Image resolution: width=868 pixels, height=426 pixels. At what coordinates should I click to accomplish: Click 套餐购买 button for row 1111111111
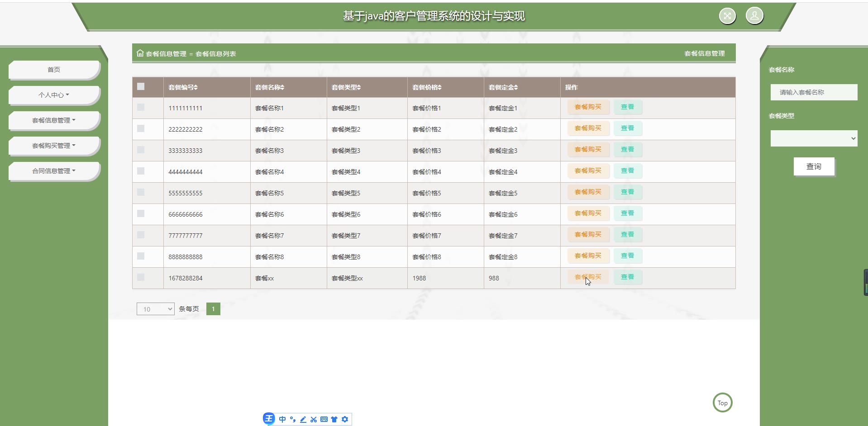(x=588, y=107)
